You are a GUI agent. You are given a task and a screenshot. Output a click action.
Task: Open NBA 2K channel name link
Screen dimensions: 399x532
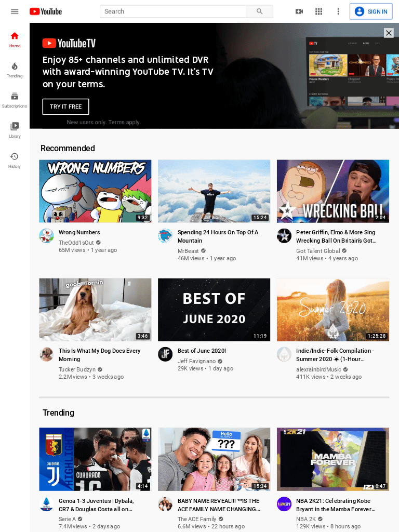[305, 519]
